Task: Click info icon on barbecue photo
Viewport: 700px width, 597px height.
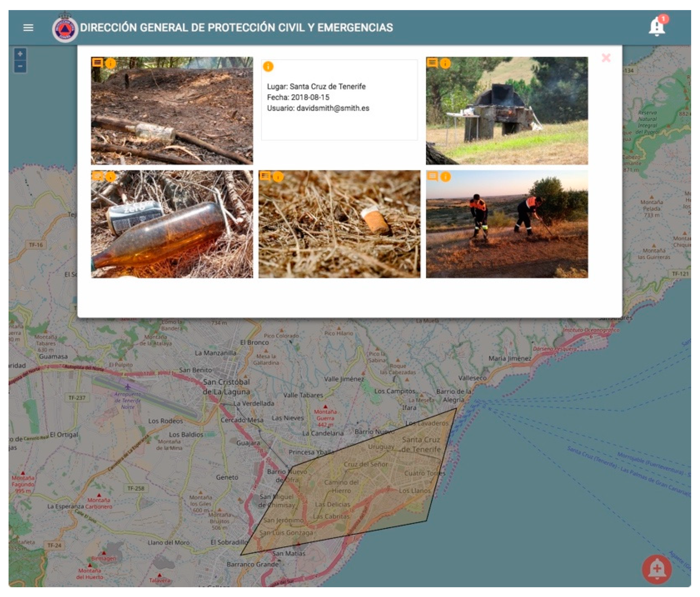Action: tap(445, 63)
